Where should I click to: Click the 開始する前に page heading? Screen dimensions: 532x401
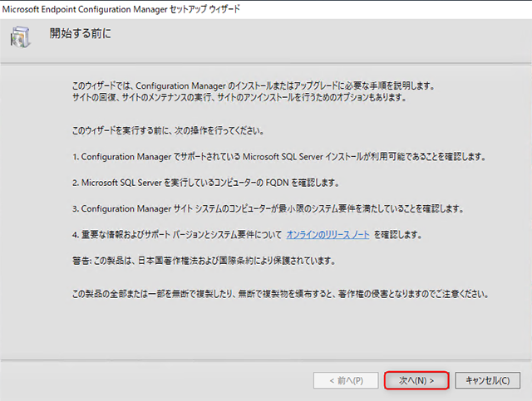click(80, 35)
